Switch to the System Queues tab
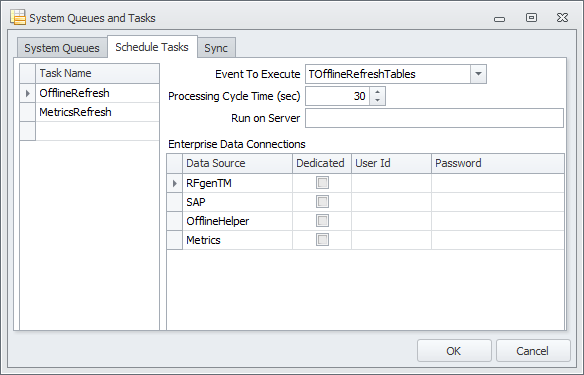 pos(62,48)
